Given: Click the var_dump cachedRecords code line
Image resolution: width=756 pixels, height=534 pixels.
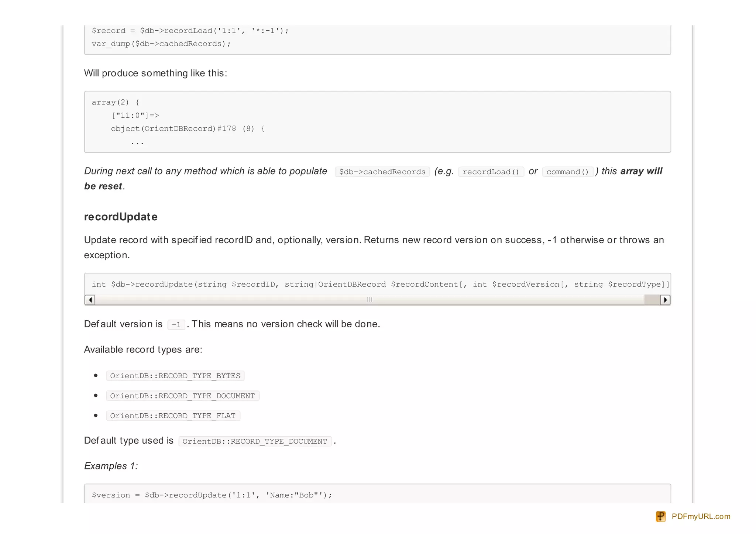Looking at the screenshot, I should click(161, 44).
